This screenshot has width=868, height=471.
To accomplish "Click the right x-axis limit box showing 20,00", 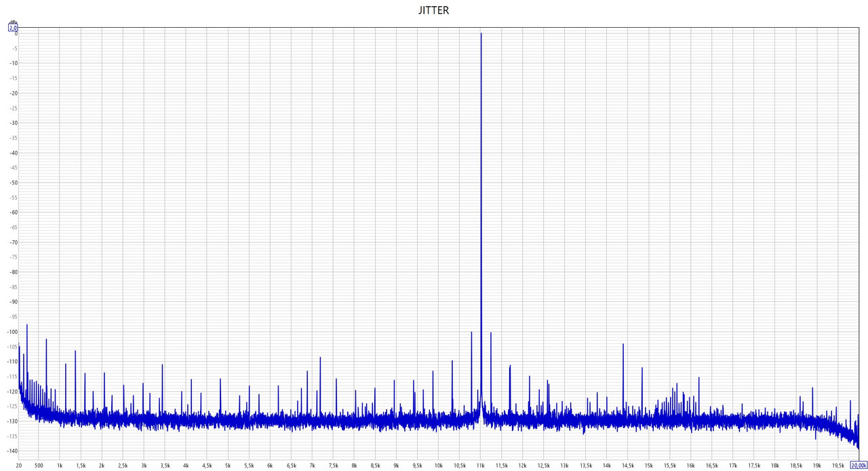I will coord(859,466).
